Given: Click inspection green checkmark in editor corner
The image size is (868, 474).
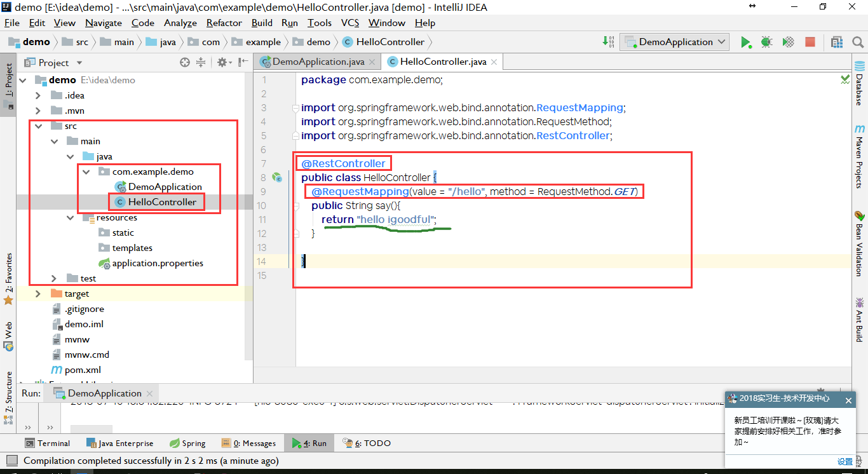Looking at the screenshot, I should (x=845, y=79).
